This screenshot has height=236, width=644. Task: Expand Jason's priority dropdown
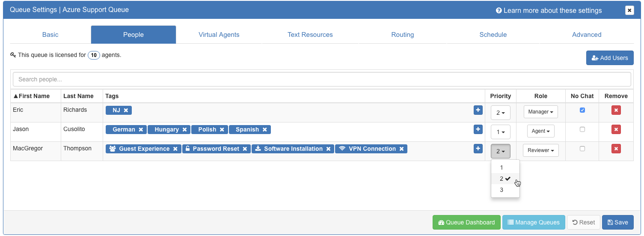point(500,132)
